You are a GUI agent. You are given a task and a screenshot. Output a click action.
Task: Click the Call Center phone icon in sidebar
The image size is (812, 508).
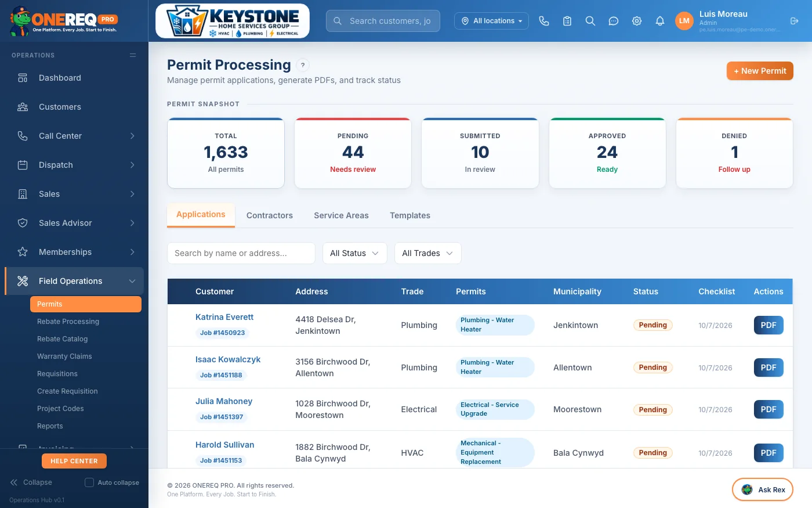pyautogui.click(x=23, y=136)
